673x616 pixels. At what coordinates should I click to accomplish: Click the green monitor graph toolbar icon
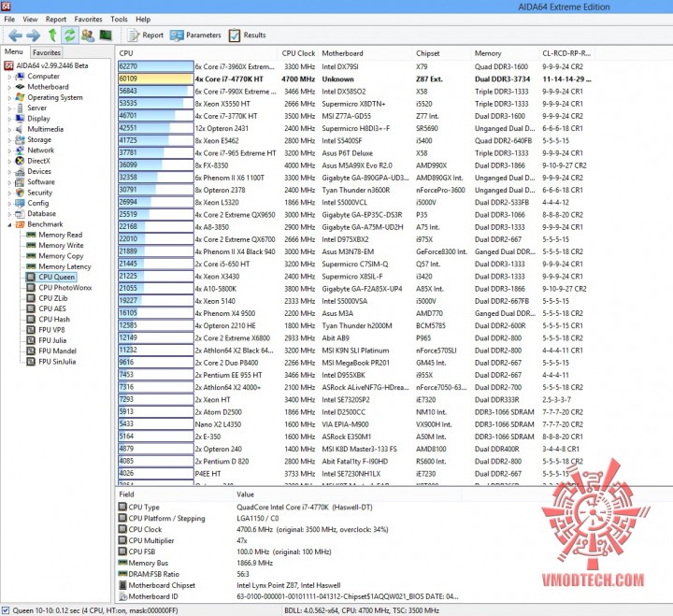[x=106, y=35]
